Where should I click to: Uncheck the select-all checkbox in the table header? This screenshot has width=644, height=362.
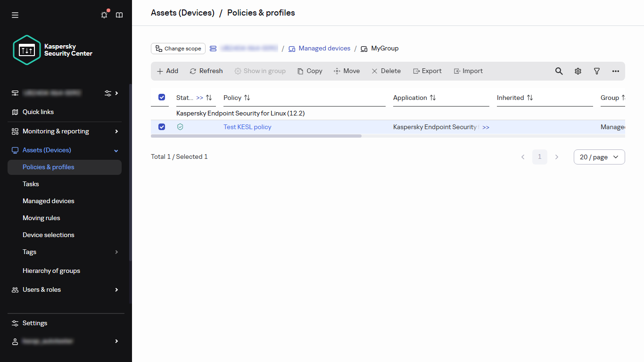(x=161, y=97)
